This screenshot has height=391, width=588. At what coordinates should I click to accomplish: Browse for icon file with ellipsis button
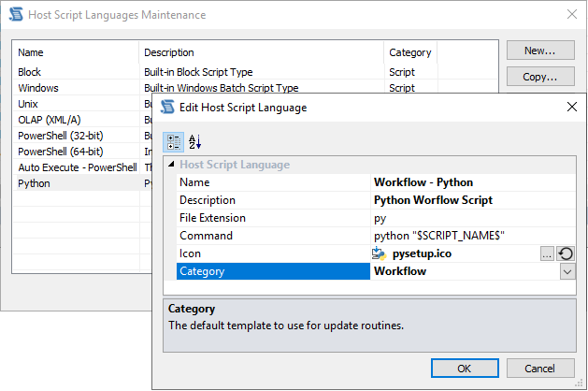pyautogui.click(x=547, y=253)
